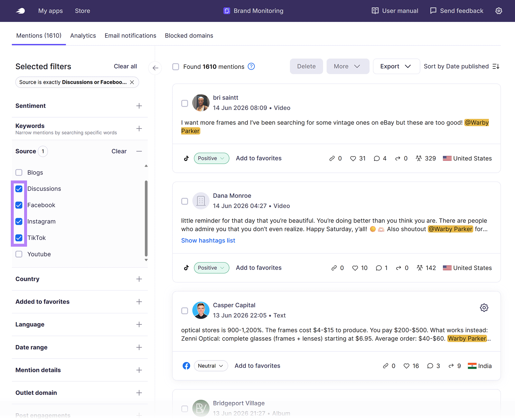Expand the Country filter section
515x420 pixels.
(139, 279)
